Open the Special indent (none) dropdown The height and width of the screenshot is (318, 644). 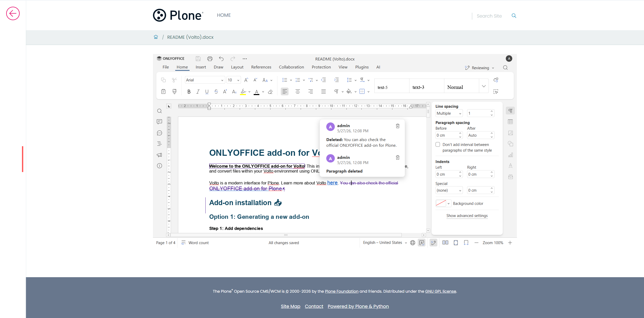click(449, 190)
